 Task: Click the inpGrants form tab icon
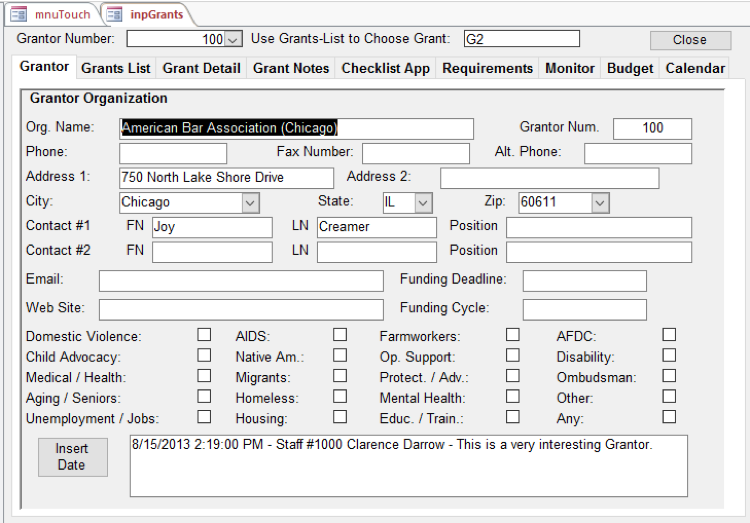(113, 14)
